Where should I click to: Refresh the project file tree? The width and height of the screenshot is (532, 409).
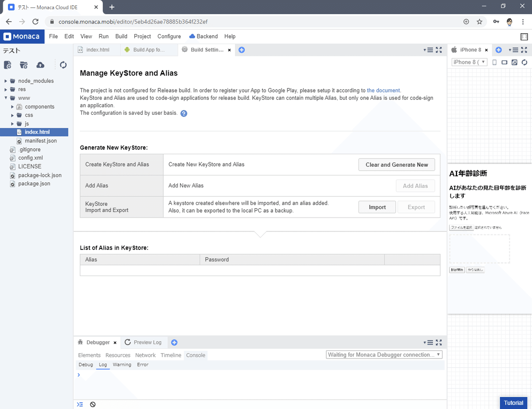coord(63,65)
